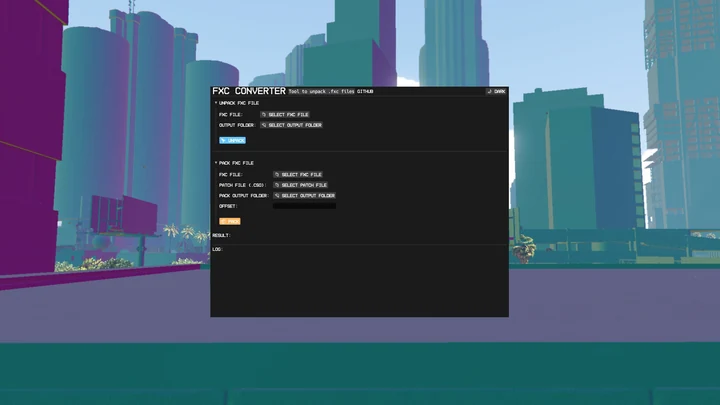Toggle the Dark theme switch
The width and height of the screenshot is (720, 405).
[496, 91]
